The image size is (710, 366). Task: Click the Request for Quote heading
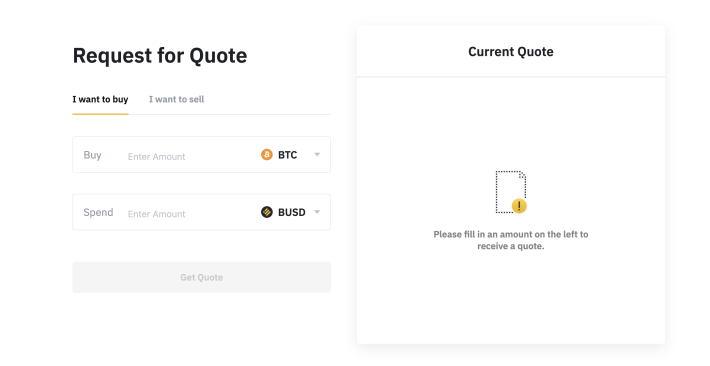click(160, 55)
